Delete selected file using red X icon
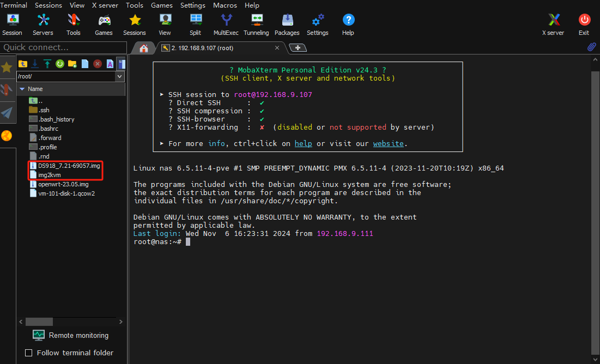The width and height of the screenshot is (600, 364). coord(98,64)
